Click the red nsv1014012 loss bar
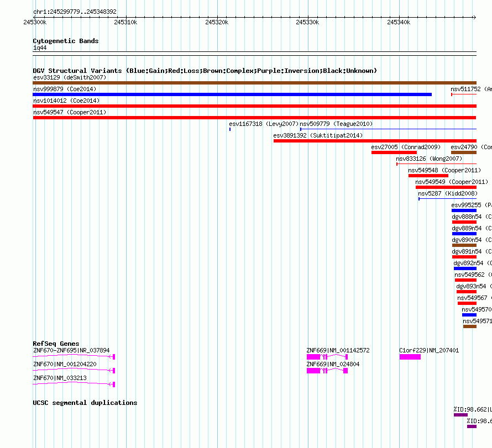The height and width of the screenshot is (448, 492). click(254, 106)
